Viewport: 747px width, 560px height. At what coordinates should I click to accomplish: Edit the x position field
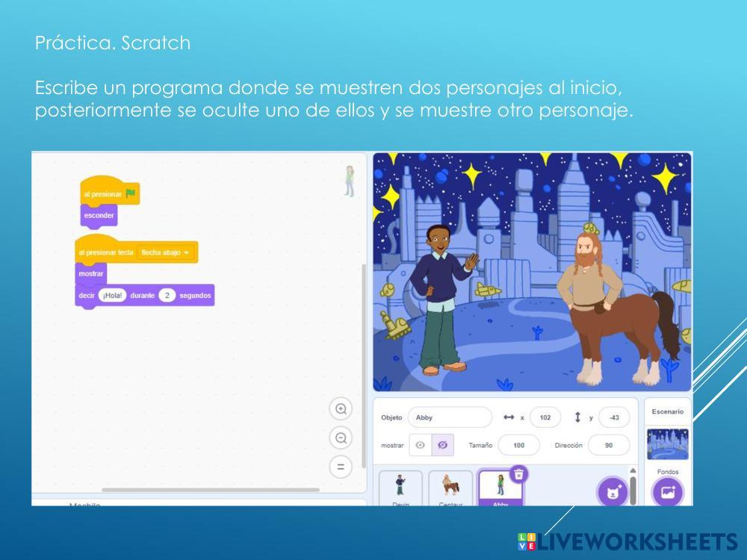[545, 417]
